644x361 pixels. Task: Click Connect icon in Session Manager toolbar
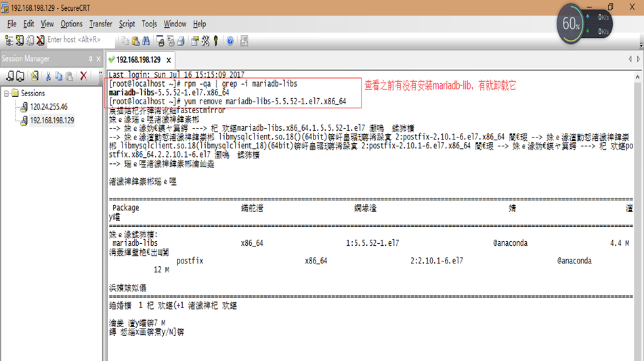(10, 76)
